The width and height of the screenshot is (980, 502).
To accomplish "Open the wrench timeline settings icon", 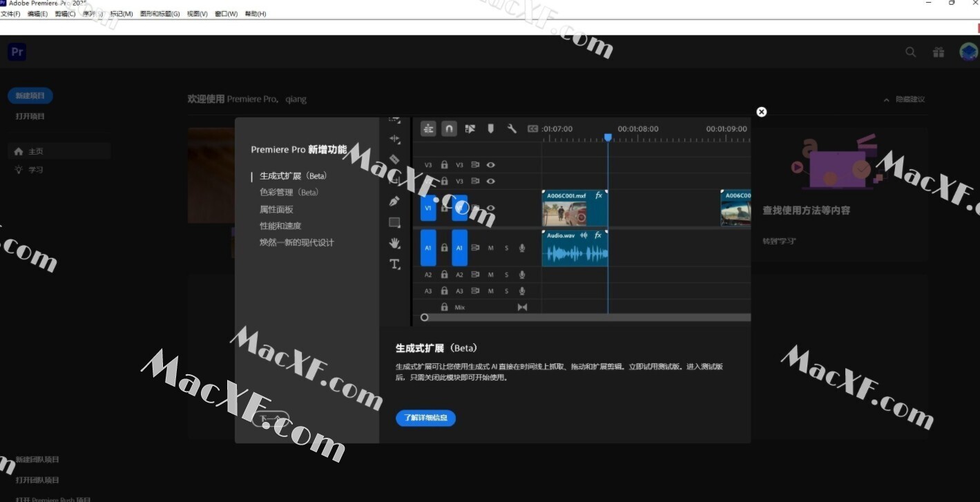I will click(512, 128).
